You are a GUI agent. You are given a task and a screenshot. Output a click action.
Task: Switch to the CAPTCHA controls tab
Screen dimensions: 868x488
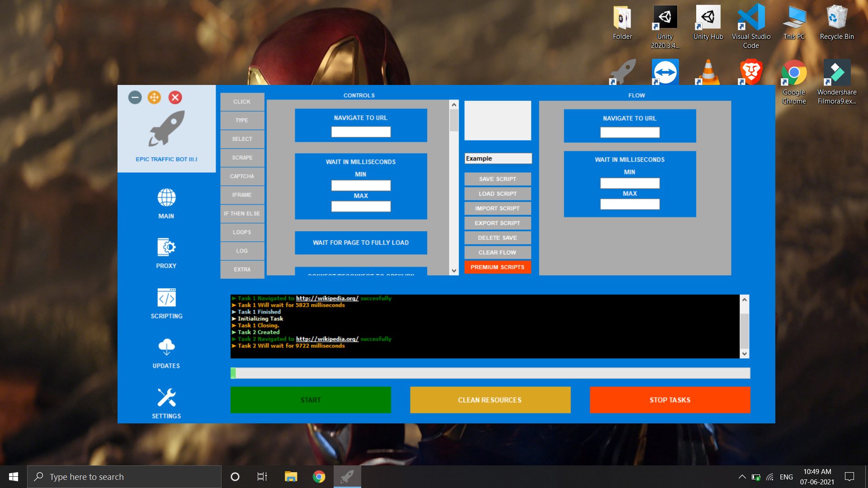[x=242, y=176]
